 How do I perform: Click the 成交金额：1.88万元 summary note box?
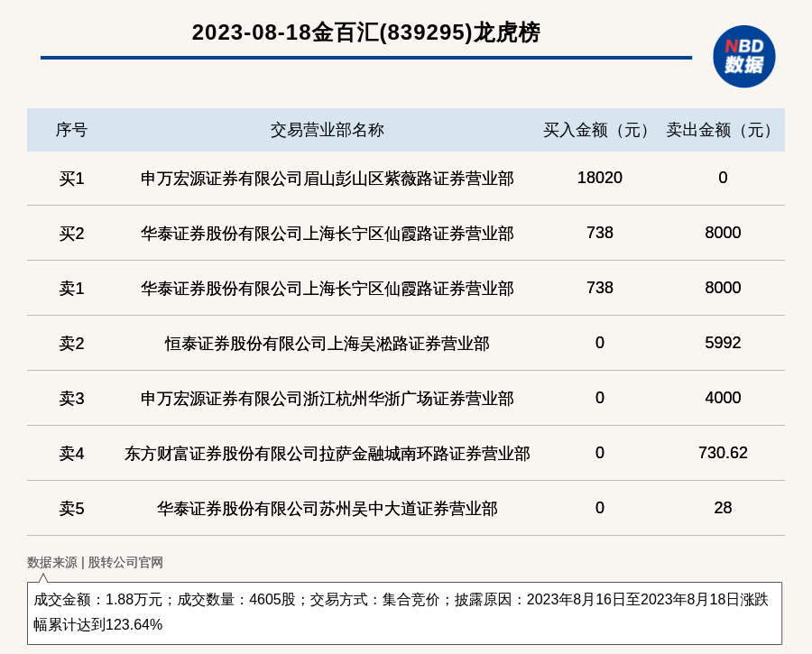[404, 613]
